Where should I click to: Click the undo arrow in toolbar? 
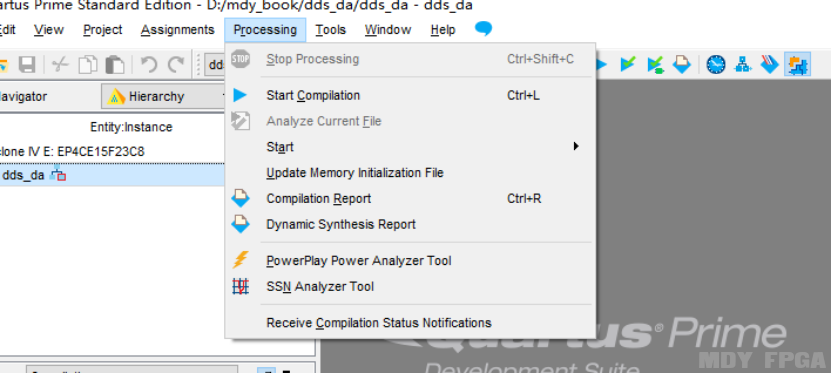[149, 65]
